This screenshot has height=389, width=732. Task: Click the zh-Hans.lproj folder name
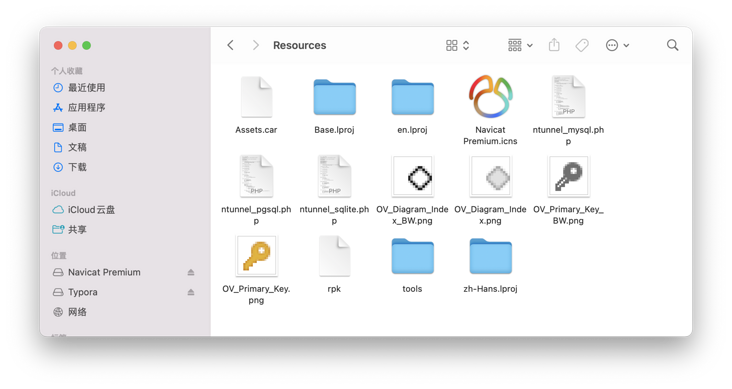click(490, 289)
